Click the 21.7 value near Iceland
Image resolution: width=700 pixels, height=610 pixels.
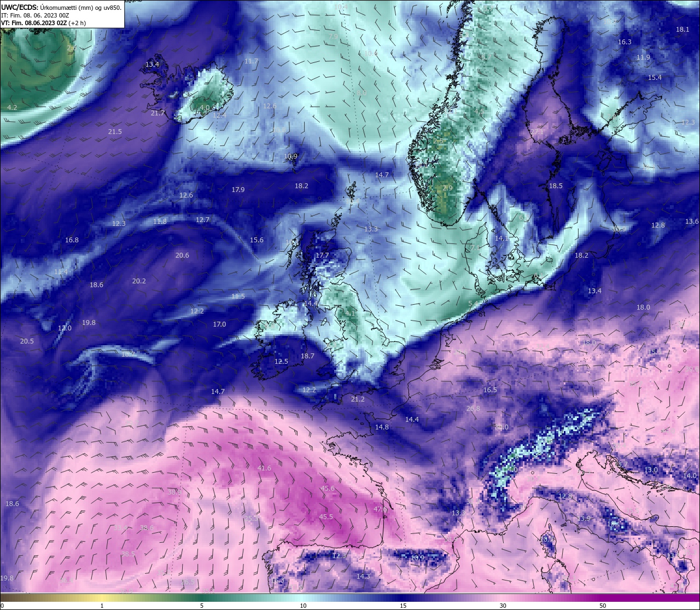[x=157, y=113]
